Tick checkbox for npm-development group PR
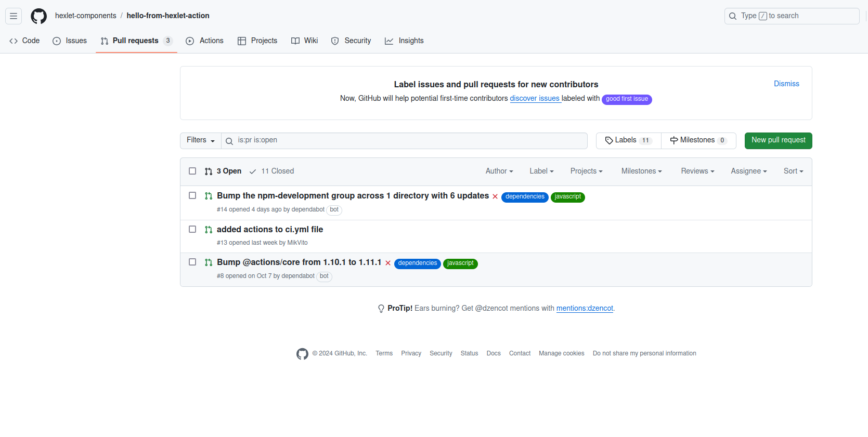The image size is (868, 437). pos(192,195)
